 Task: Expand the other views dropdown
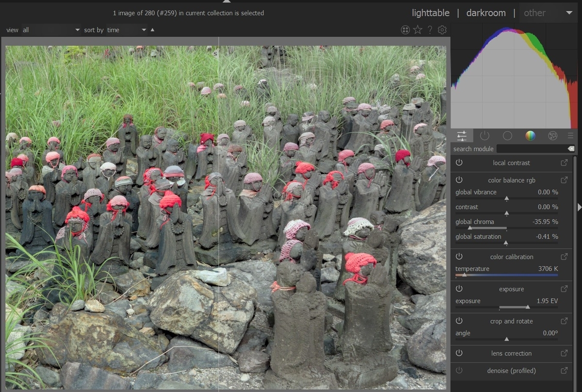coord(547,13)
